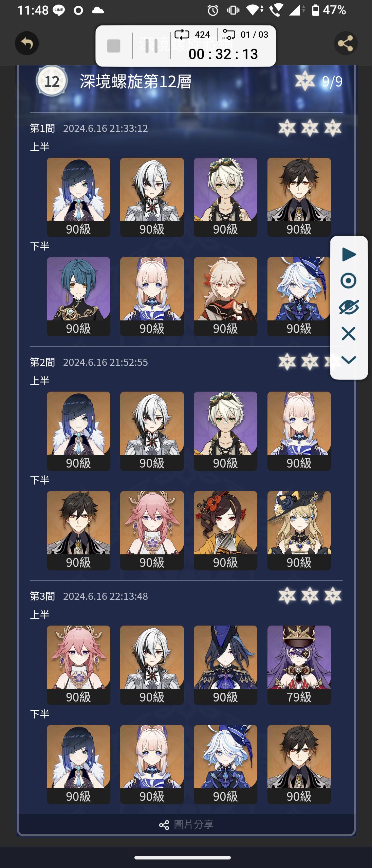Select the blue top-hat character in chamber 1 second half

(x=299, y=296)
